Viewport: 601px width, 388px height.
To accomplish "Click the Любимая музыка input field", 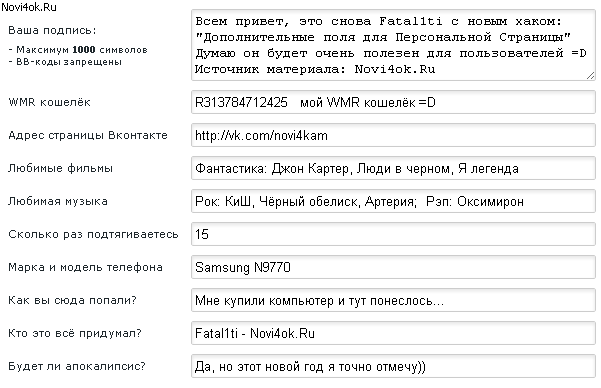I will [393, 201].
